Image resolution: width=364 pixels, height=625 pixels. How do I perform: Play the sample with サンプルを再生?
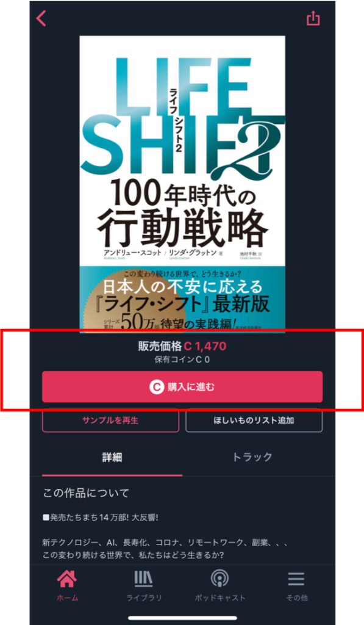click(x=110, y=421)
